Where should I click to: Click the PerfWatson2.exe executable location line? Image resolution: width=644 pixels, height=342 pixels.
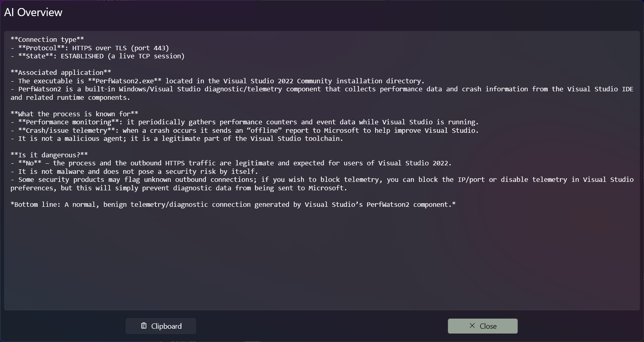pyautogui.click(x=217, y=81)
